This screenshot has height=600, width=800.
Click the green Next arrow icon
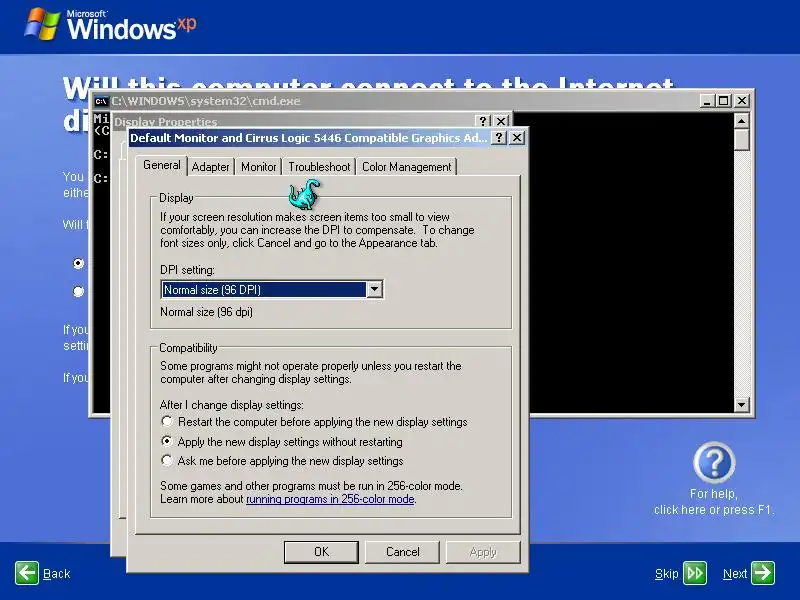[763, 573]
